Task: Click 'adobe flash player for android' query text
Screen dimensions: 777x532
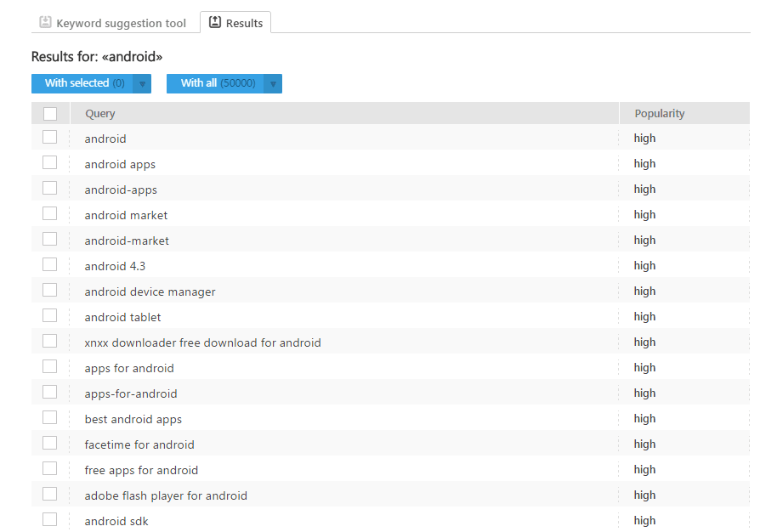Action: 166,495
